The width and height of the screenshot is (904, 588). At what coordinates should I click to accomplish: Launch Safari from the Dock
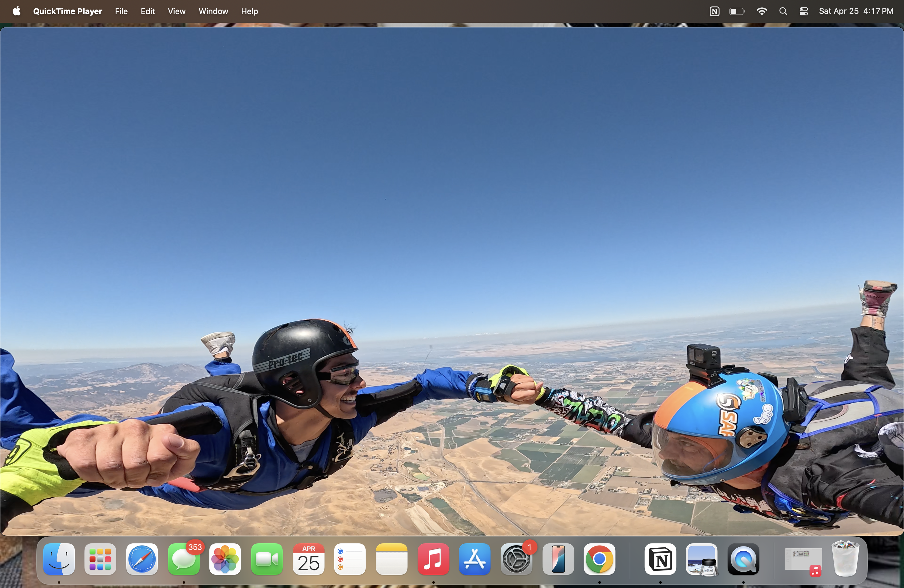[x=142, y=559]
